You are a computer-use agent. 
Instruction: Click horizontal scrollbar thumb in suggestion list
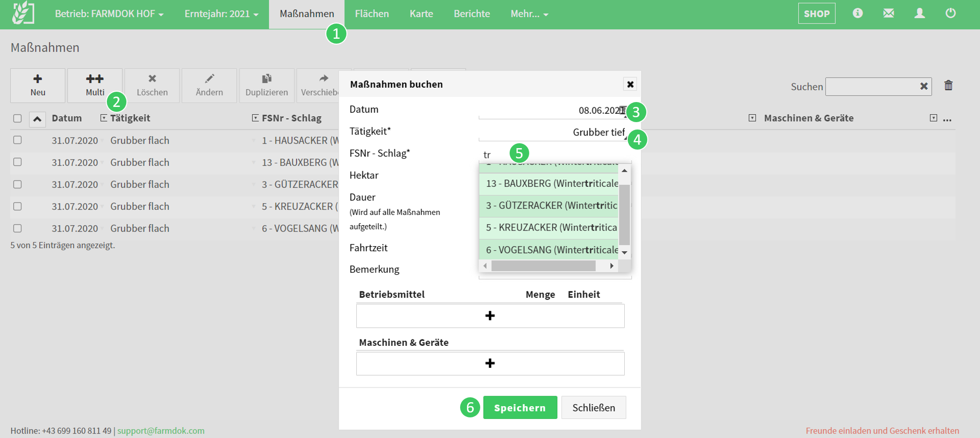click(543, 266)
